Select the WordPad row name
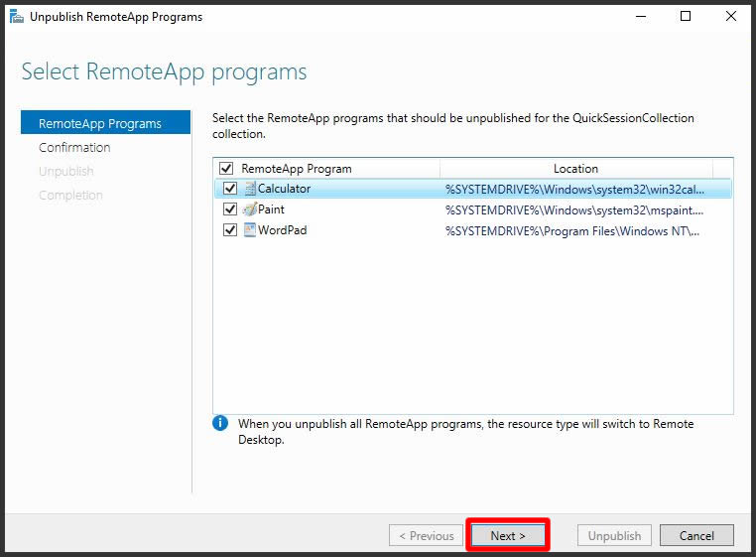The height and width of the screenshot is (557, 756). pyautogui.click(x=283, y=229)
